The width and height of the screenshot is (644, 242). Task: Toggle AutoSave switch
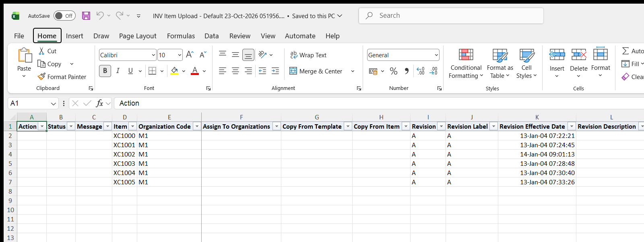click(x=64, y=16)
